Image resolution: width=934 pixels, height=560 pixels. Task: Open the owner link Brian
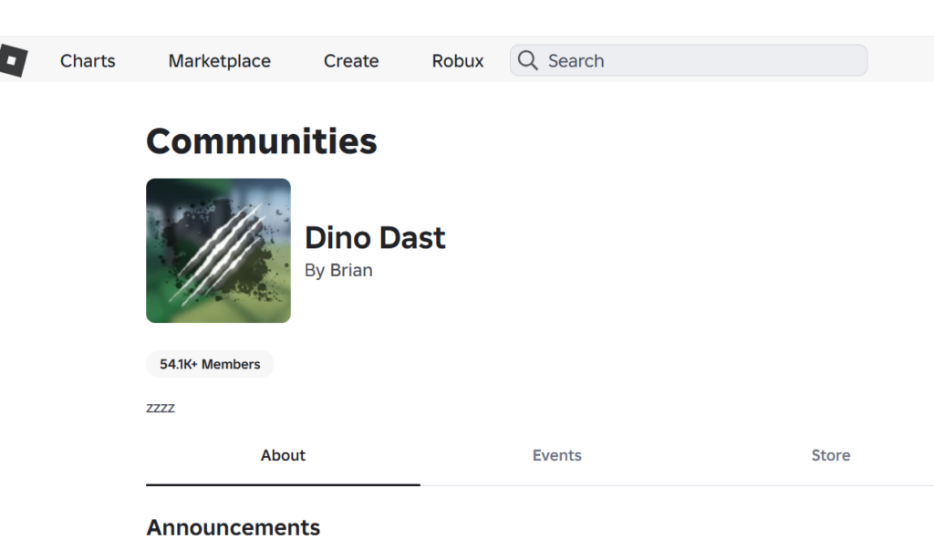[351, 270]
